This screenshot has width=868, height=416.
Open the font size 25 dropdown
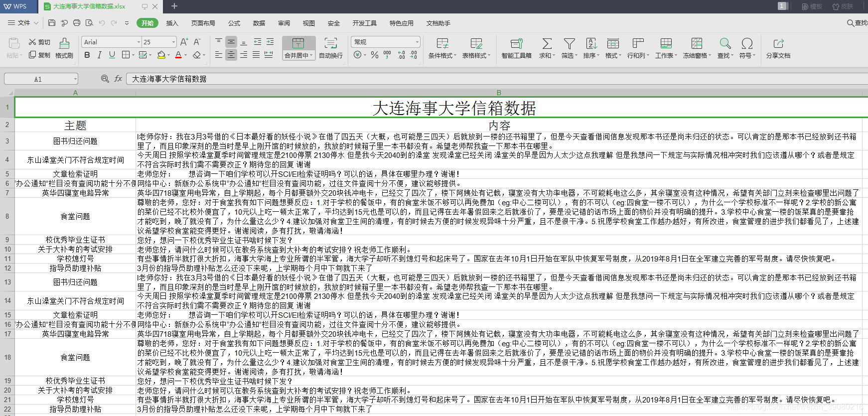(173, 42)
